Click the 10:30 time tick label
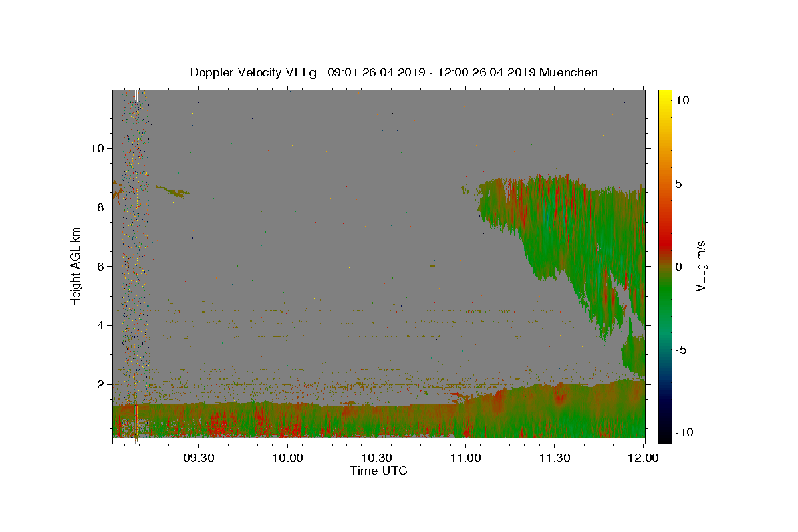This screenshot has height=532, width=798. click(x=376, y=458)
